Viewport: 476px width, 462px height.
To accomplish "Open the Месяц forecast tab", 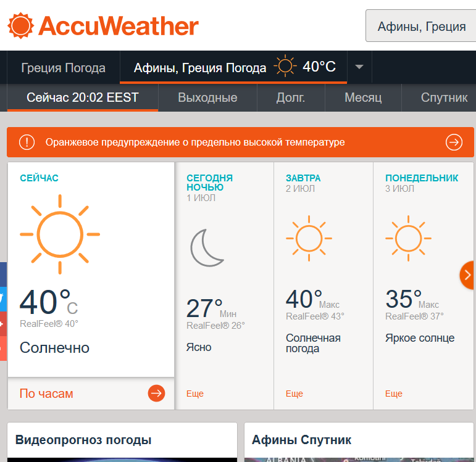I will [x=363, y=97].
